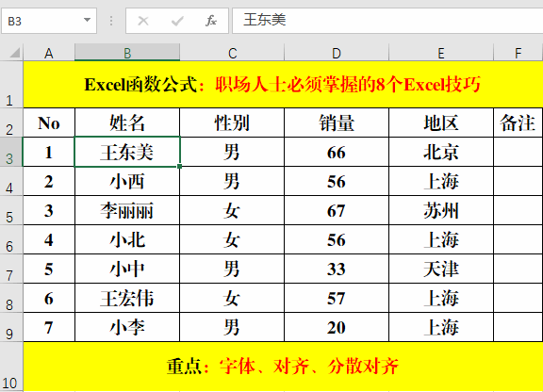Click the sales value 33
Image resolution: width=543 pixels, height=392 pixels.
pos(337,269)
